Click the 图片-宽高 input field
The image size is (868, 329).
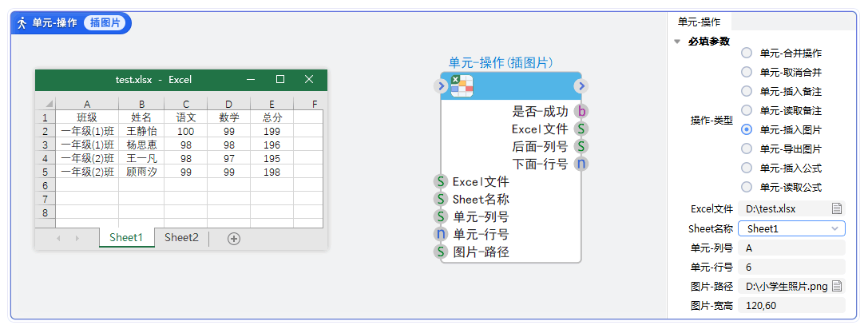pos(791,305)
